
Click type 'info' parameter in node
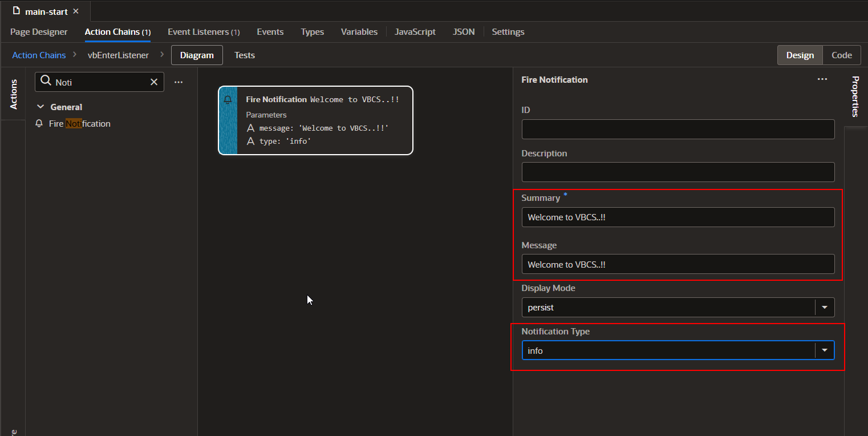(279, 142)
